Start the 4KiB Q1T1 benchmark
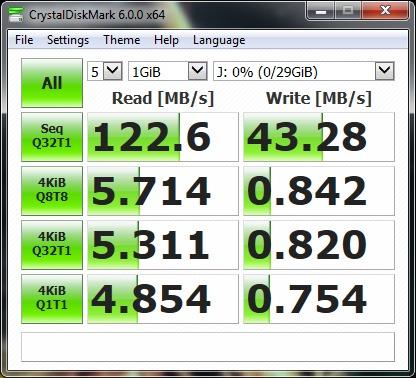The image size is (416, 378). 52,299
